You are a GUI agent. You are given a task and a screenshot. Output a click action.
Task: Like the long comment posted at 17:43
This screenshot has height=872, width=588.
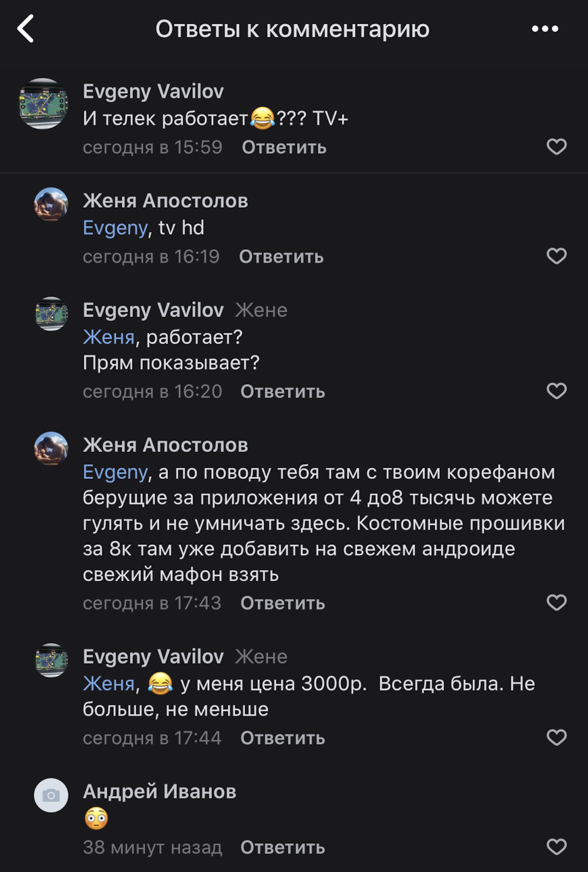click(556, 603)
